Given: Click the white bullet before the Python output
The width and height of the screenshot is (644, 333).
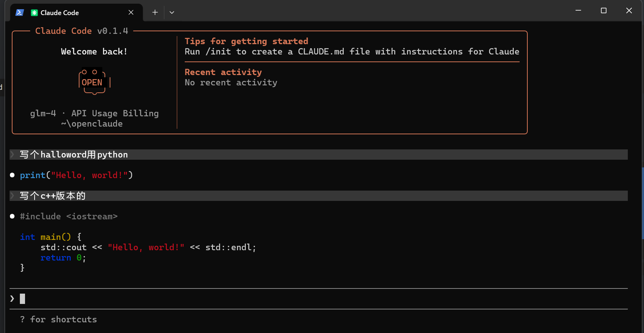Looking at the screenshot, I should [x=12, y=175].
